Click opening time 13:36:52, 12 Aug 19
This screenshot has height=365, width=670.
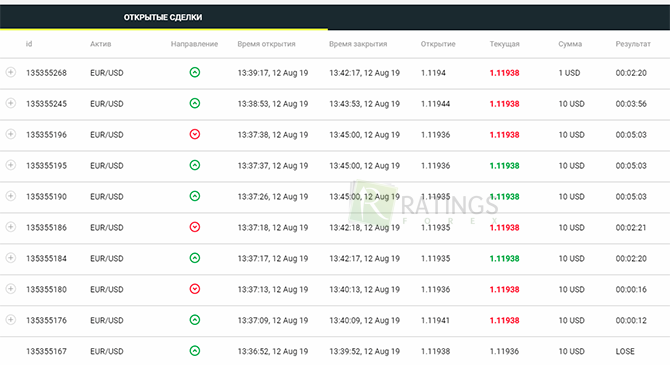(273, 351)
